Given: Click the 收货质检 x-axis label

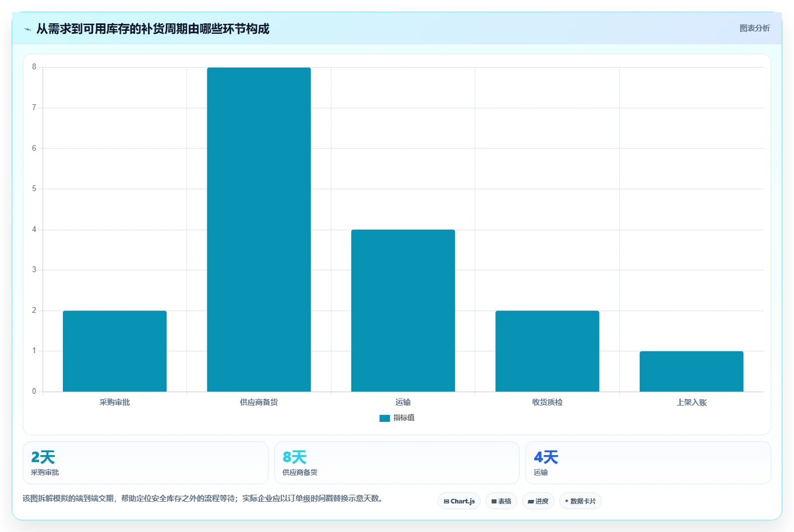Looking at the screenshot, I should coord(547,402).
